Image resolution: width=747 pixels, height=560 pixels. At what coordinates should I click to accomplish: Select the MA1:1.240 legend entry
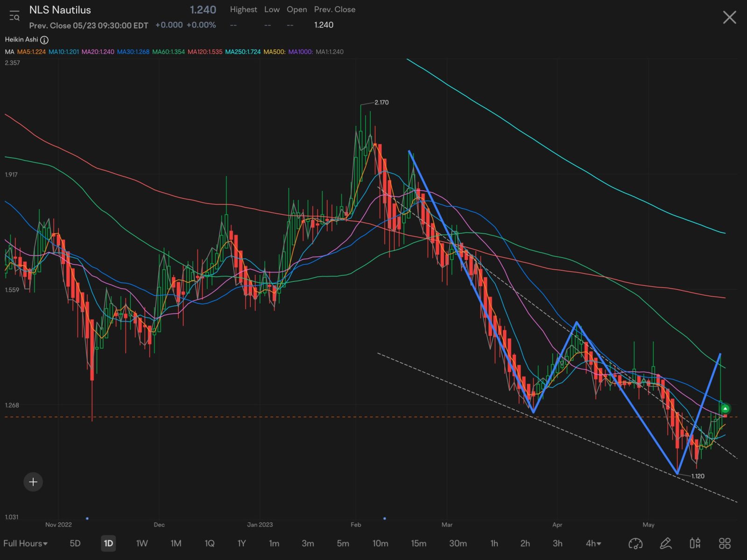point(330,52)
